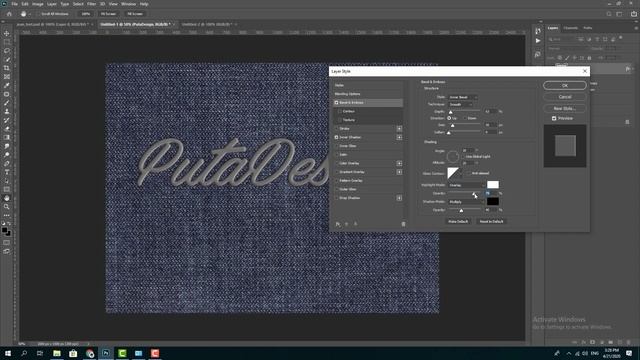Select Direction Down radio button
This screenshot has height=360, width=640.
click(x=465, y=118)
